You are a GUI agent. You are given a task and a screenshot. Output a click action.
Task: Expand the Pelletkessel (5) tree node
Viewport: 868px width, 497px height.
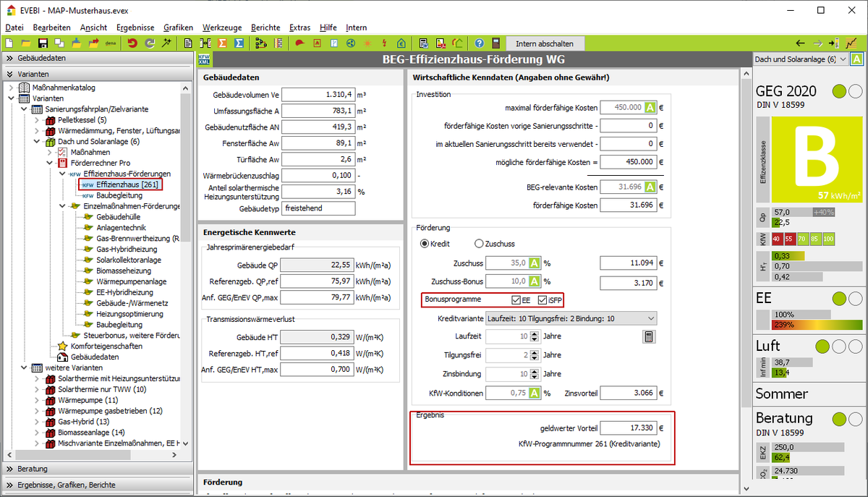click(37, 119)
